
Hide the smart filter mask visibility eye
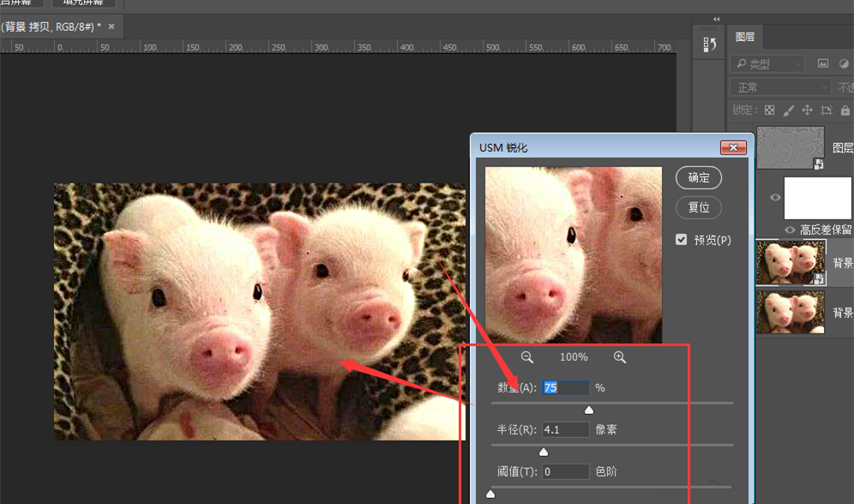(775, 198)
